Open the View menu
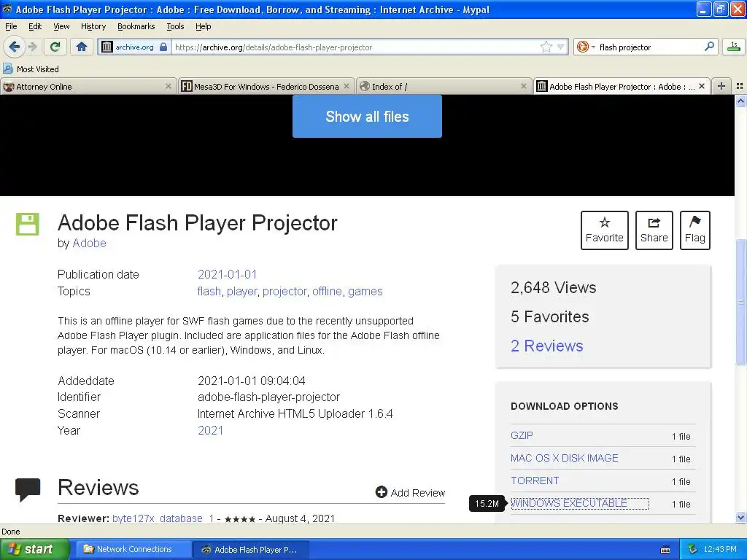The image size is (747, 560). tap(61, 26)
